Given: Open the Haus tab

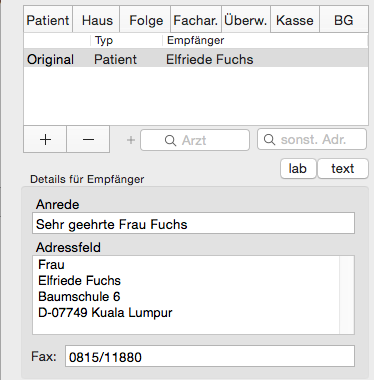Looking at the screenshot, I should click(x=97, y=20).
